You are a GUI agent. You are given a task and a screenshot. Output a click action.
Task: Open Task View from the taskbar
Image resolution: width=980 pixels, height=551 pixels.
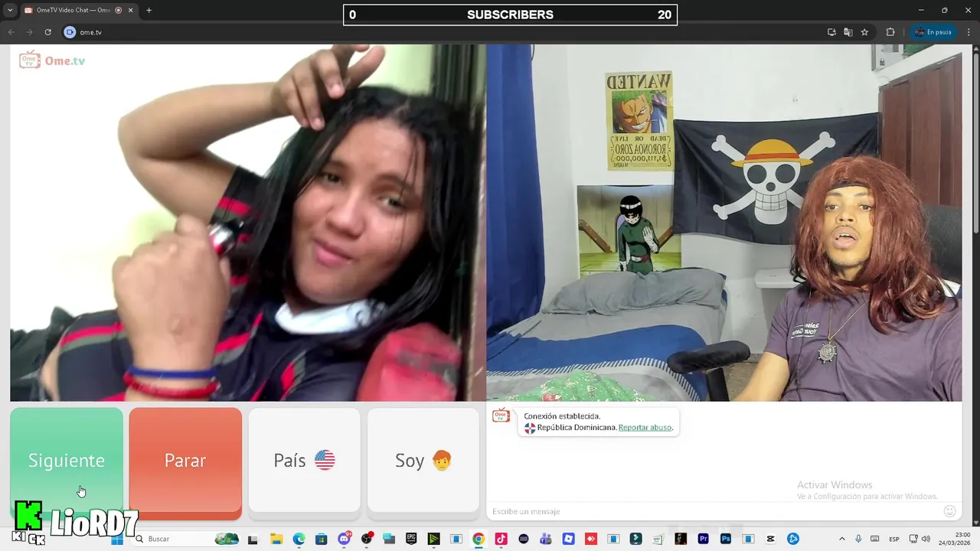253,539
